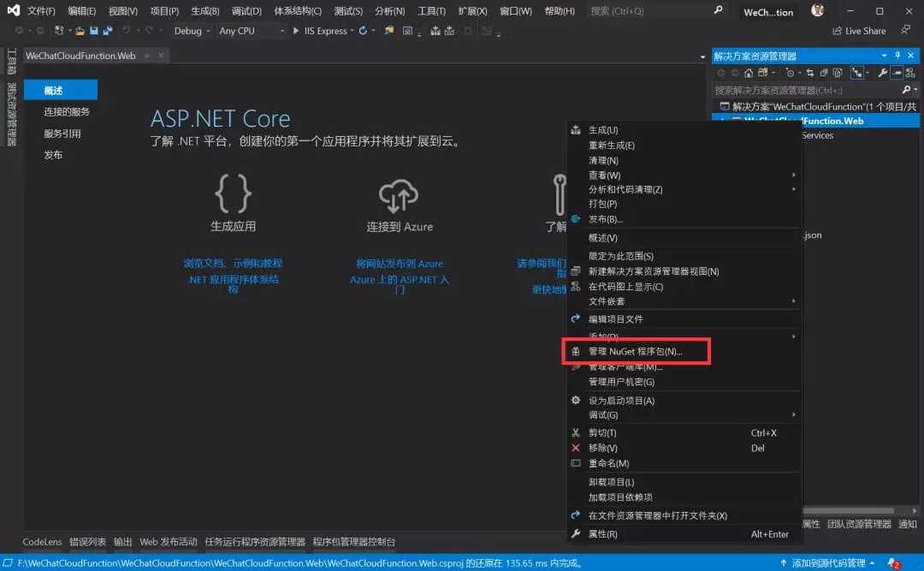
Task: Open the 浏览文档、示例和教程 link
Action: point(233,263)
